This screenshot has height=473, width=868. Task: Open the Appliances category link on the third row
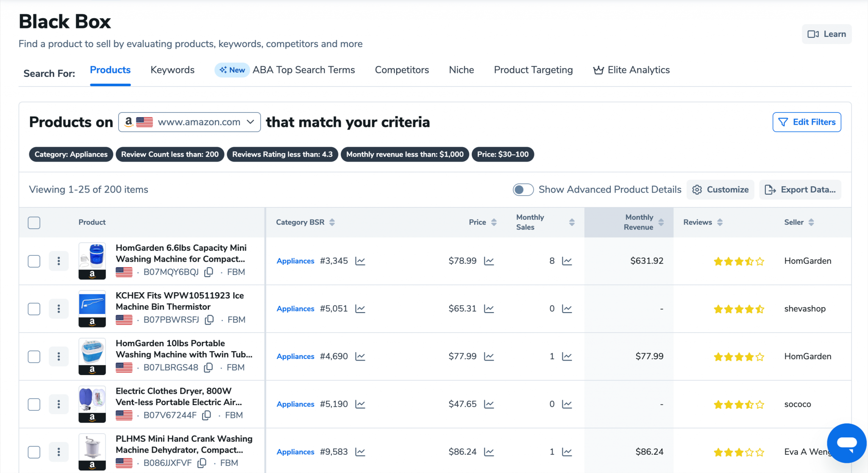tap(295, 356)
